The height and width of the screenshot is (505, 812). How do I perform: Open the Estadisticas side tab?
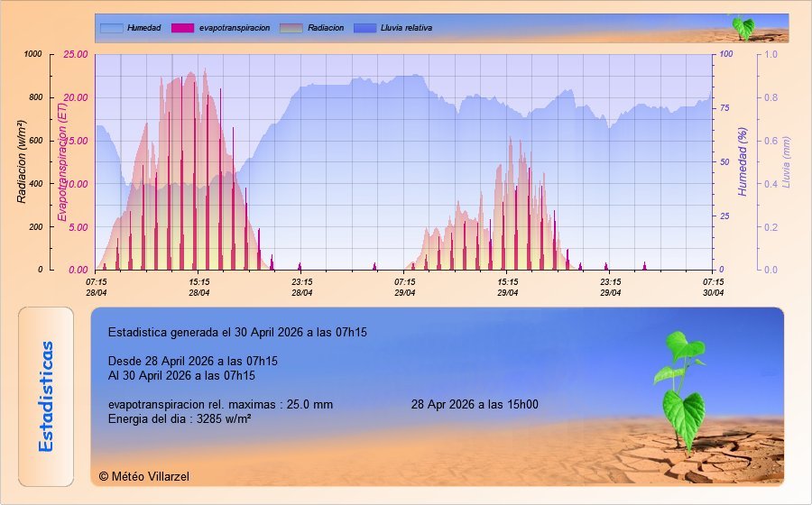[x=46, y=396]
